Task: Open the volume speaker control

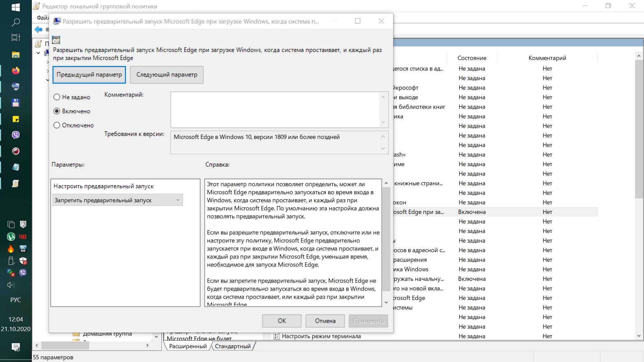Action: coord(11,285)
